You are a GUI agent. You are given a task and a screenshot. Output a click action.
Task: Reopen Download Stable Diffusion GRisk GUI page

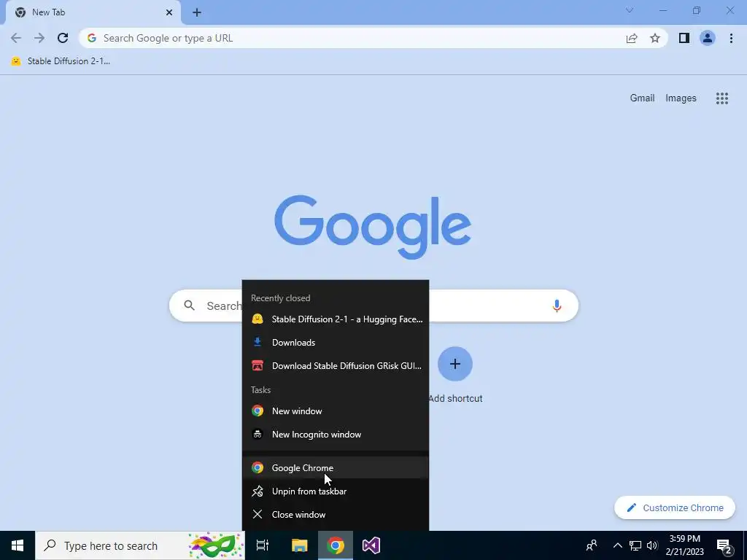tap(336, 366)
